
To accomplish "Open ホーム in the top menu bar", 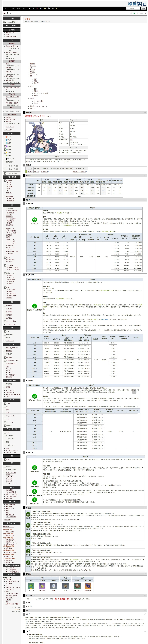I will coord(7,8).
